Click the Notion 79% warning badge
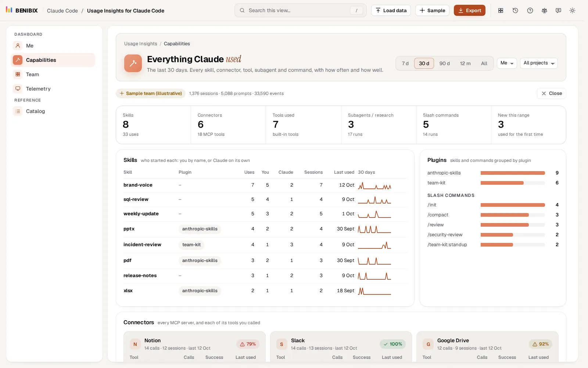 tap(248, 344)
